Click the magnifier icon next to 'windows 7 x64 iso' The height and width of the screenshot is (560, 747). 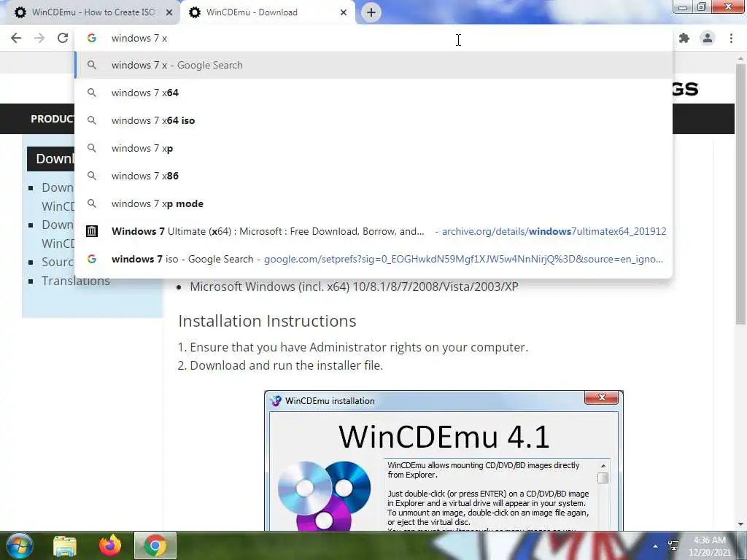pyautogui.click(x=91, y=120)
